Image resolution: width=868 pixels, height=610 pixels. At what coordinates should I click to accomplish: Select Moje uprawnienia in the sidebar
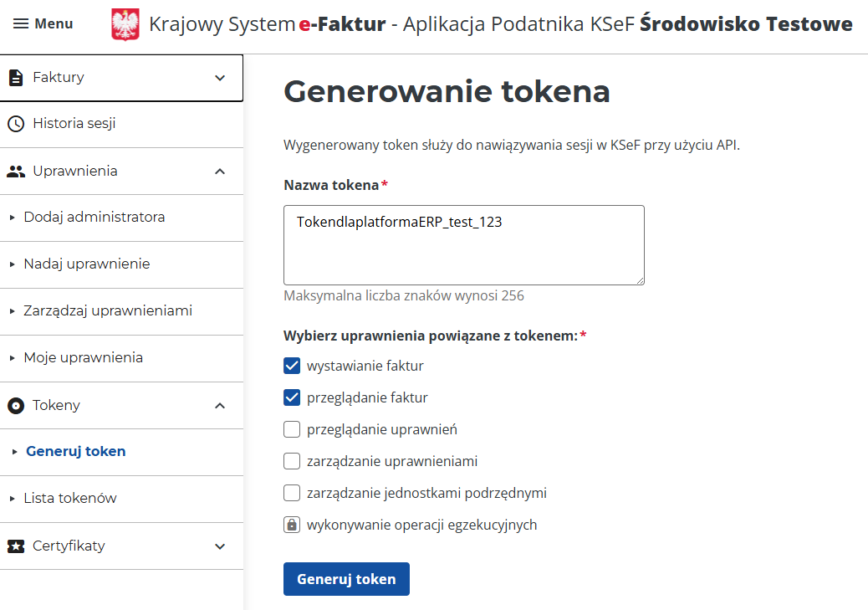(83, 358)
